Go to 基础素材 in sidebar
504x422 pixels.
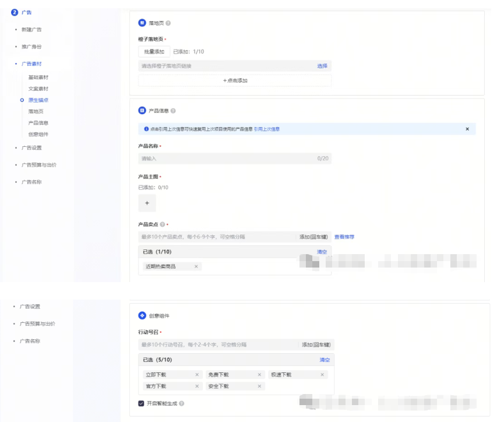pyautogui.click(x=38, y=78)
